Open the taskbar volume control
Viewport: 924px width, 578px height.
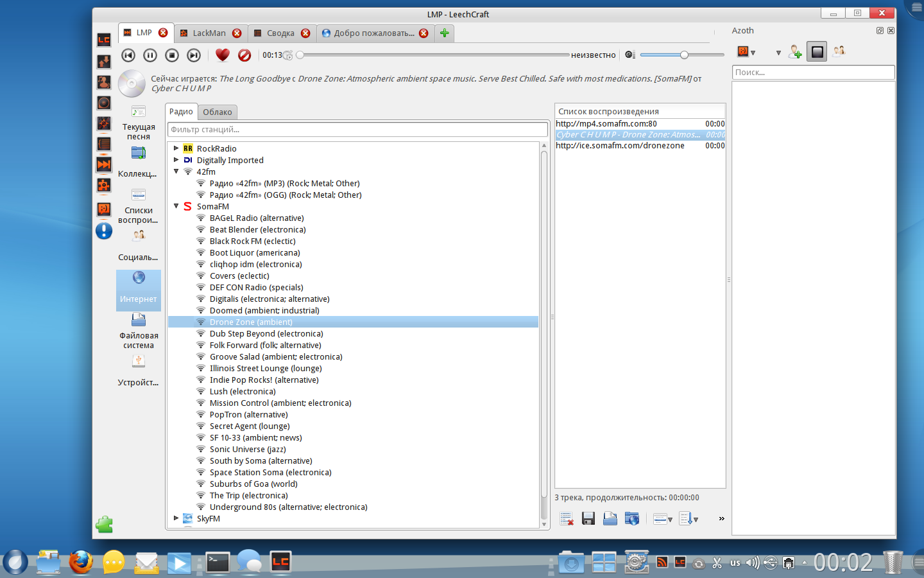coord(753,563)
